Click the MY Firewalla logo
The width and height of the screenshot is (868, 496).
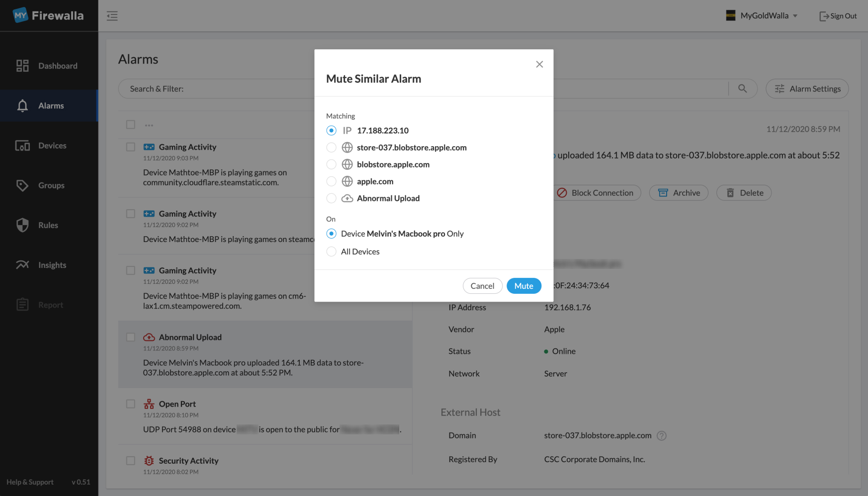[x=48, y=15]
